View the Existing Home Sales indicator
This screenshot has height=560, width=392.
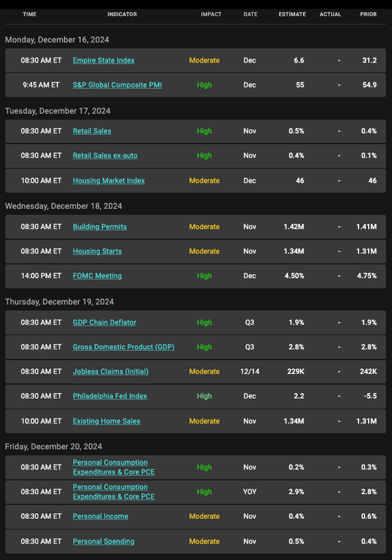(x=106, y=421)
